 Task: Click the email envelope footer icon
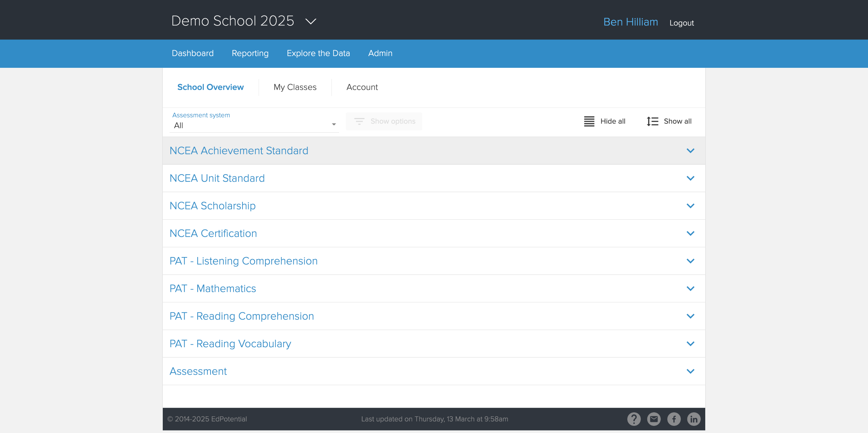pyautogui.click(x=654, y=419)
